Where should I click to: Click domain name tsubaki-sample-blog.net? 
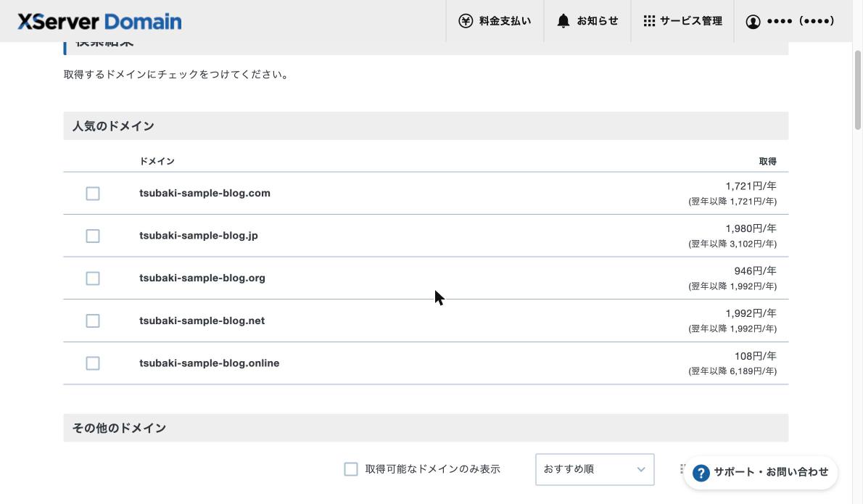pos(202,321)
